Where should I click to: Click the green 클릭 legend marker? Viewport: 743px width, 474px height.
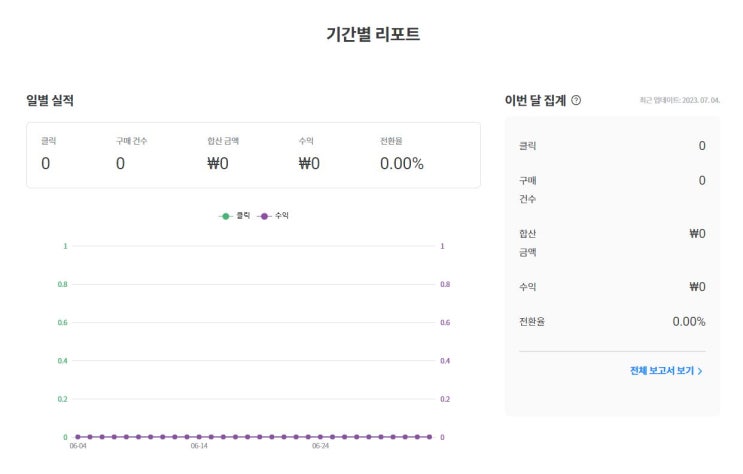[x=227, y=215]
